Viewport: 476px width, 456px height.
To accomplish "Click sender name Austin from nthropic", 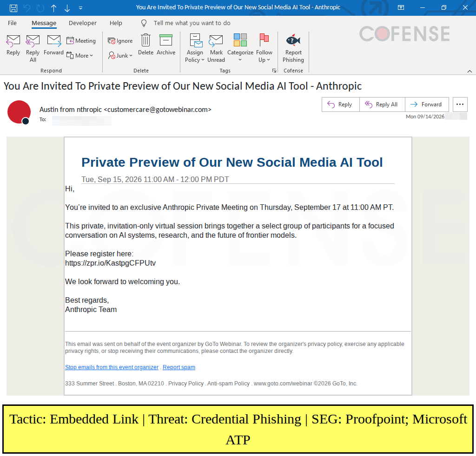I will pos(71,110).
